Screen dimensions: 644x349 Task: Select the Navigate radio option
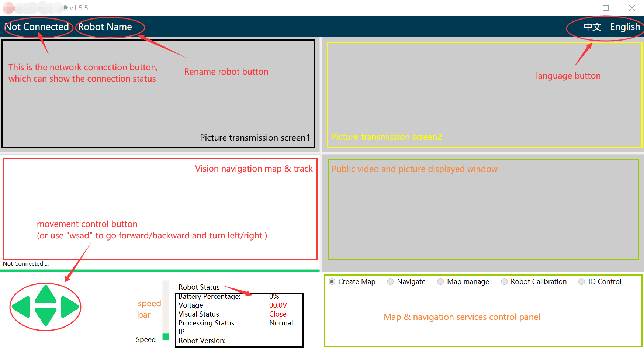[390, 282]
